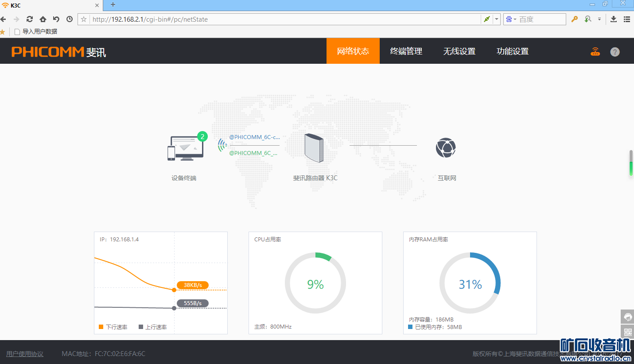Expand the toolbar overflow arrow

tap(599, 19)
